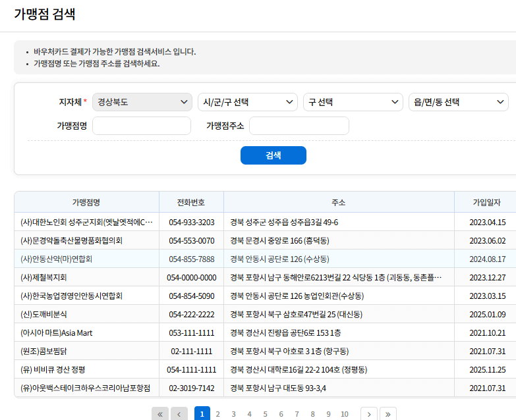Go to page 4
Image resolution: width=516 pixels, height=420 pixels.
[249, 414]
